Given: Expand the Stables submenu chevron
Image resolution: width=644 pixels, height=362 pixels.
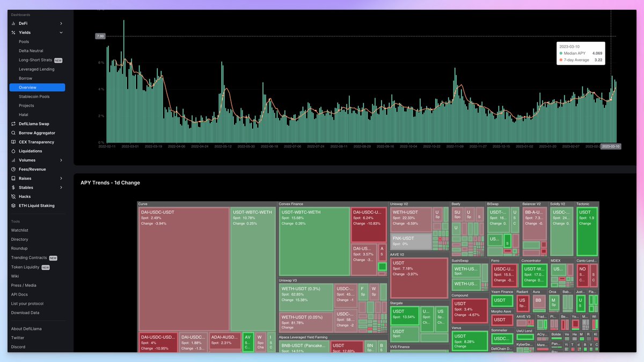Looking at the screenshot, I should [61, 188].
